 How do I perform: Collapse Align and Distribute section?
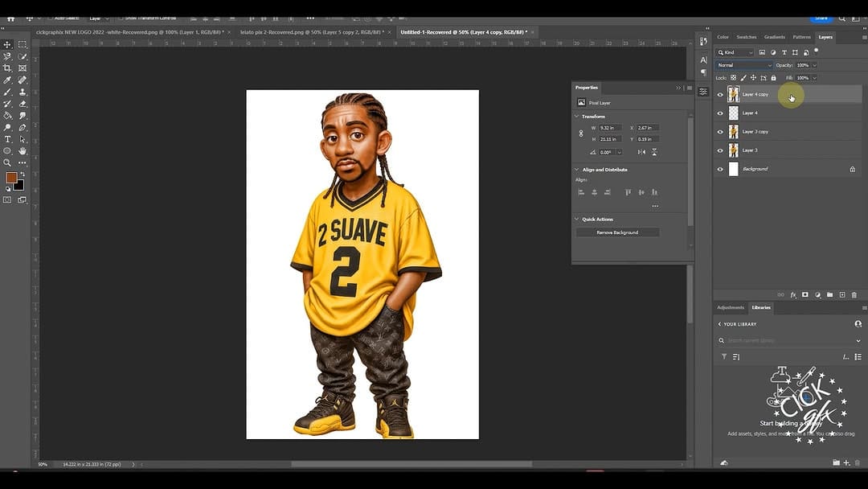[x=577, y=170]
